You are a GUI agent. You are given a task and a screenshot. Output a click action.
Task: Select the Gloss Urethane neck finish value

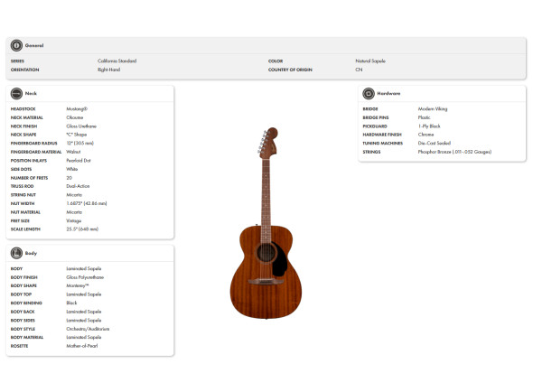tap(81, 126)
